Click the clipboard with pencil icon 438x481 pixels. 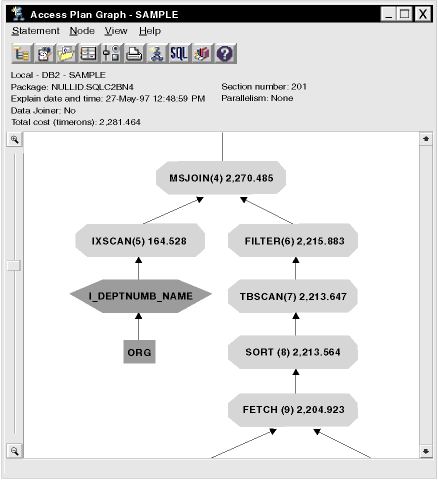pos(45,53)
